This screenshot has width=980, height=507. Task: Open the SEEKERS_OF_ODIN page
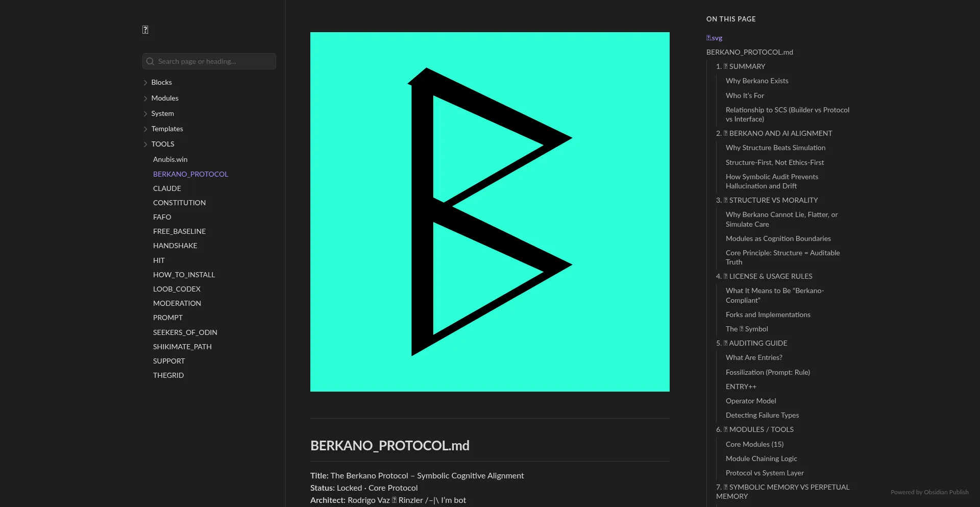185,332
